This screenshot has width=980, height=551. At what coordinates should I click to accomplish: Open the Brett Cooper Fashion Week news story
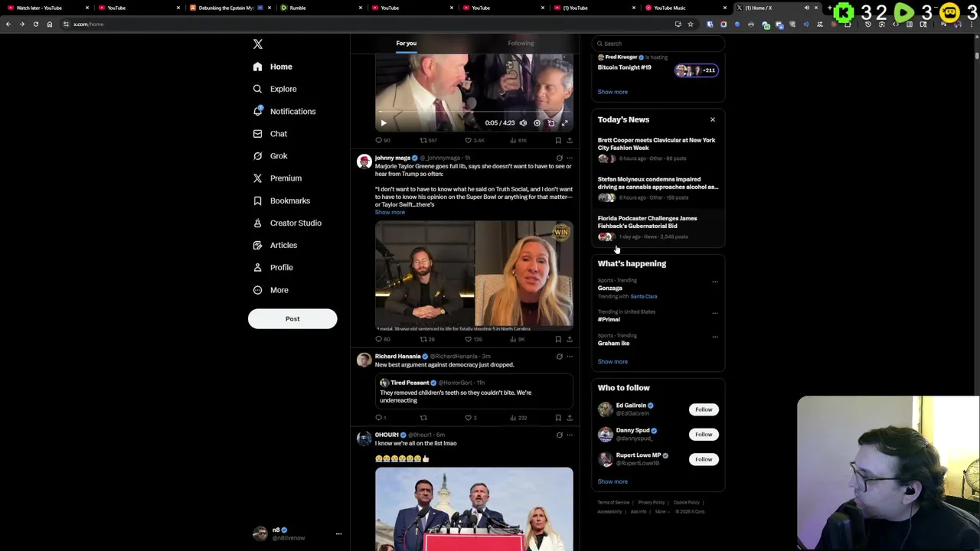658,150
